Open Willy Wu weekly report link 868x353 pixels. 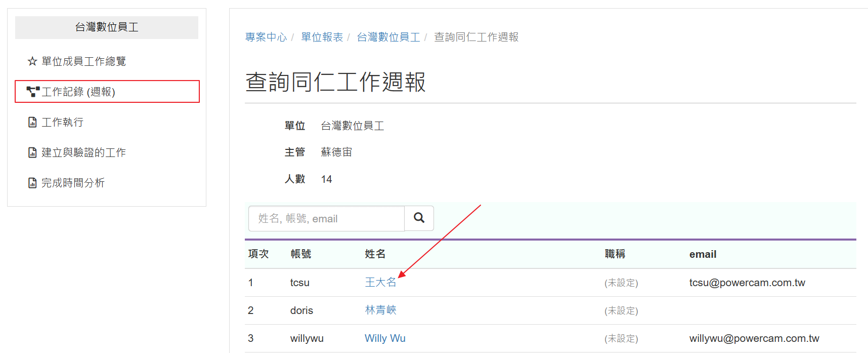tap(385, 338)
